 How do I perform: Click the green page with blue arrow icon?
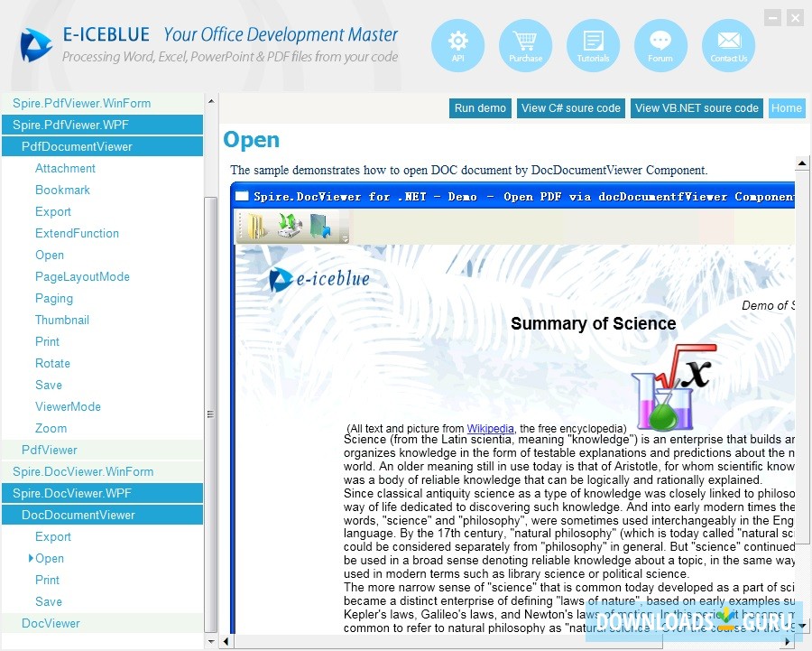click(x=320, y=227)
